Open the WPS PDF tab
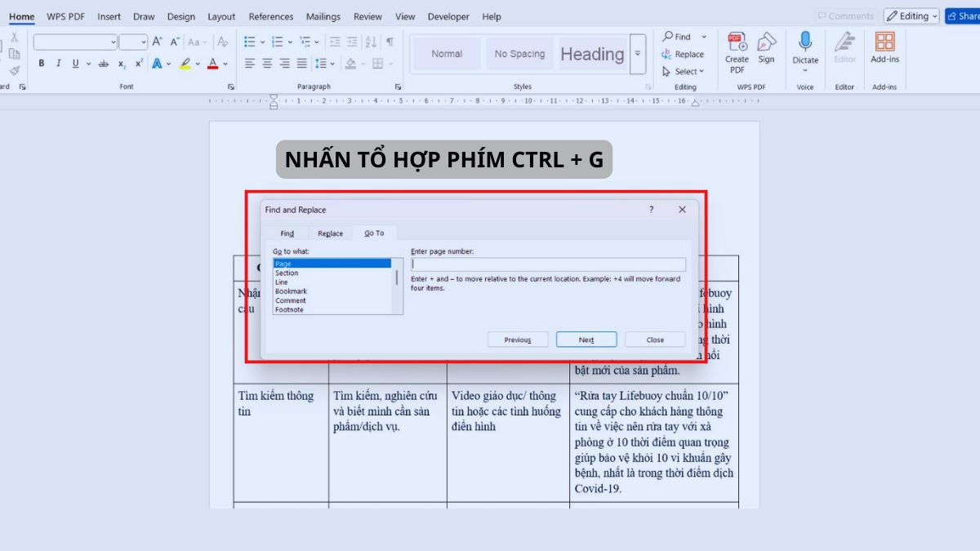The width and height of the screenshot is (980, 551). [x=65, y=16]
